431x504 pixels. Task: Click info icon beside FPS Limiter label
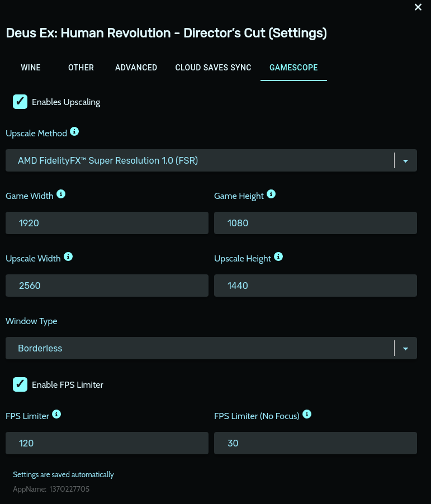[56, 415]
